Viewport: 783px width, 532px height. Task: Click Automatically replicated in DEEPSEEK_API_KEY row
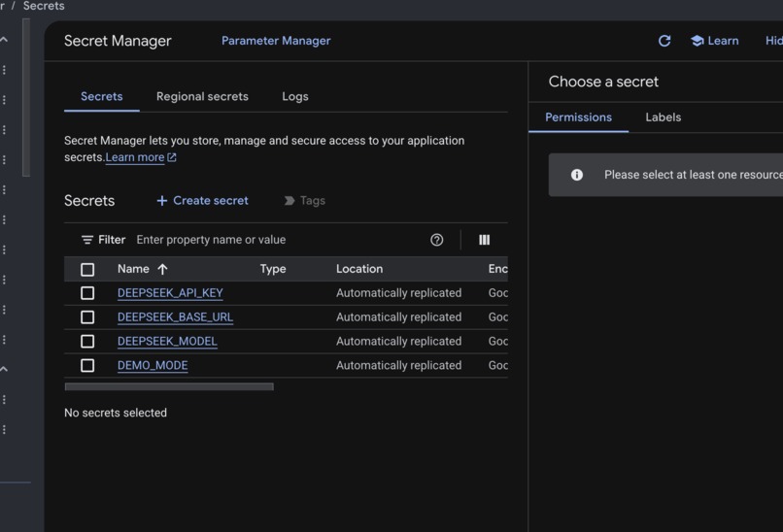398,293
